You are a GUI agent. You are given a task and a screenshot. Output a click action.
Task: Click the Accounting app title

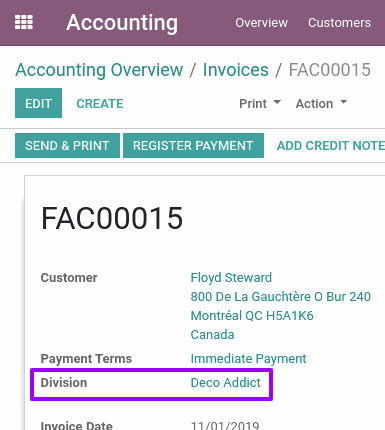point(122,23)
